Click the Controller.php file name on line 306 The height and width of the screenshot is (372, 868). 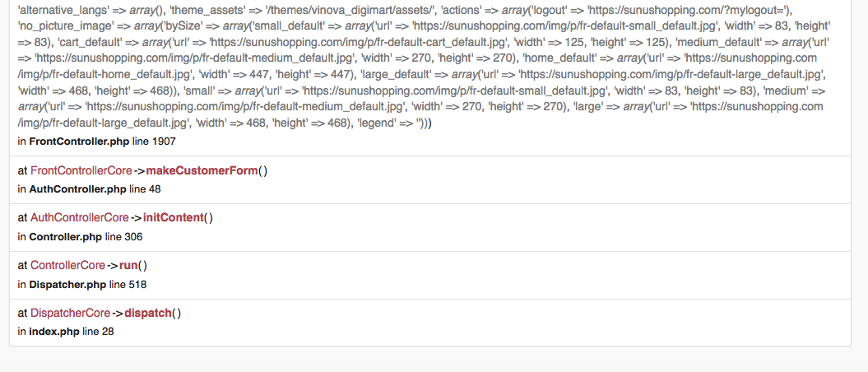point(64,237)
